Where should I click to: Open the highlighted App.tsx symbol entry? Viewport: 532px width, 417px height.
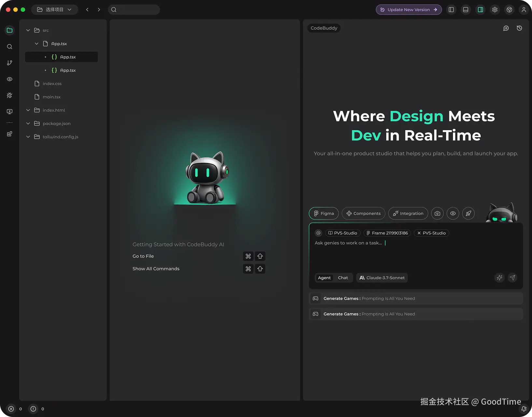point(62,57)
